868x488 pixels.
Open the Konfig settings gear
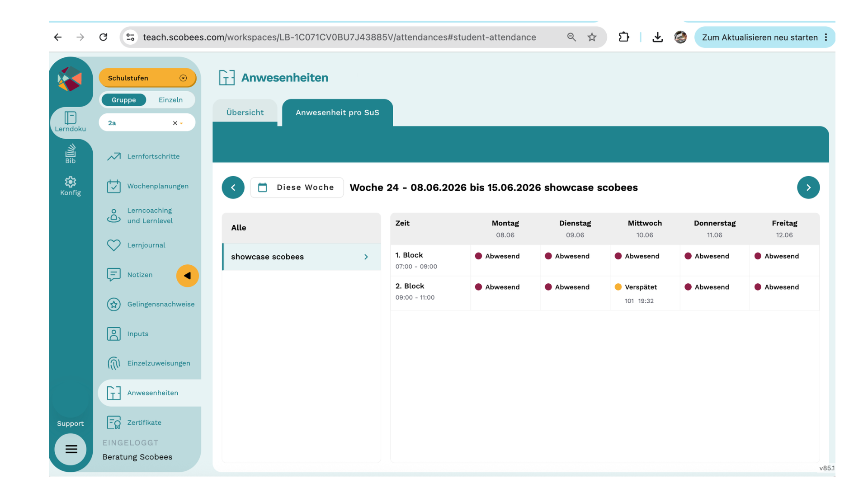[70, 186]
